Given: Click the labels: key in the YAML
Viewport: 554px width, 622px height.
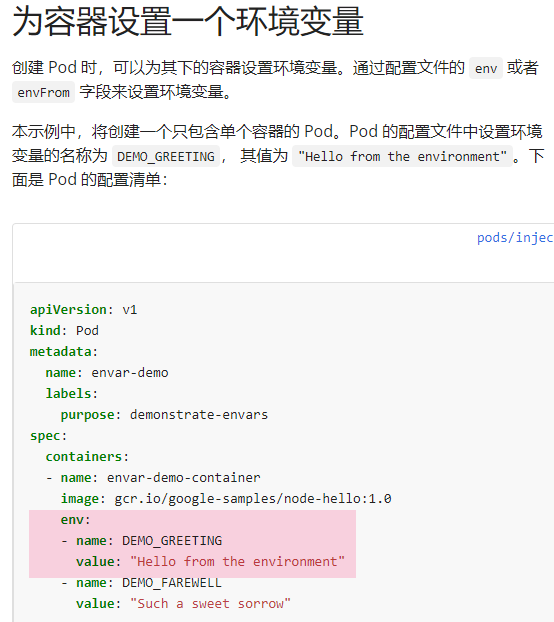Looking at the screenshot, I should [71, 394].
